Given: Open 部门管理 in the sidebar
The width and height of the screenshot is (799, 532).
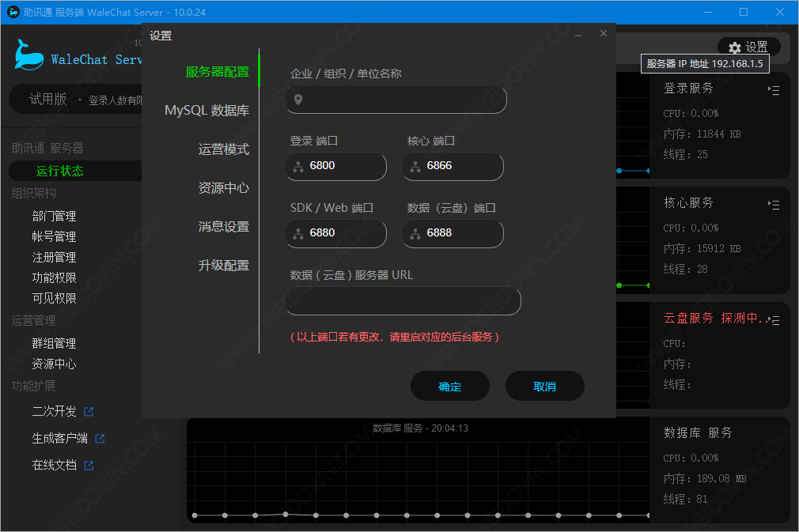Looking at the screenshot, I should click(54, 217).
